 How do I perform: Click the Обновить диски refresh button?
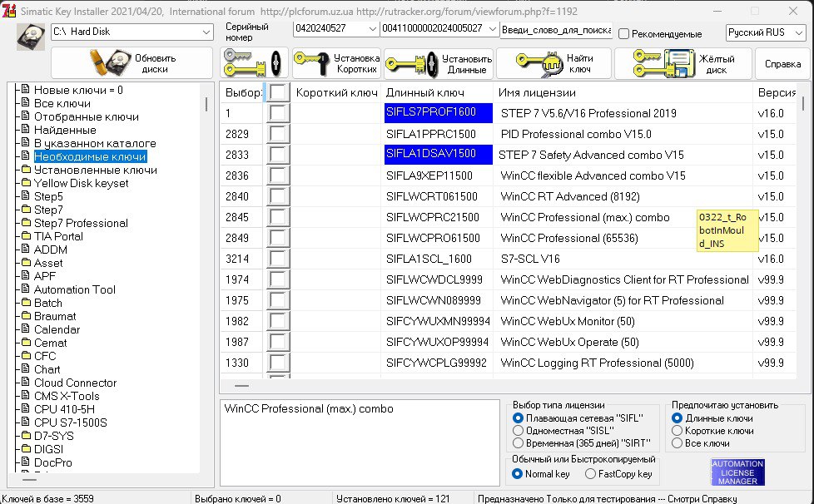(132, 63)
